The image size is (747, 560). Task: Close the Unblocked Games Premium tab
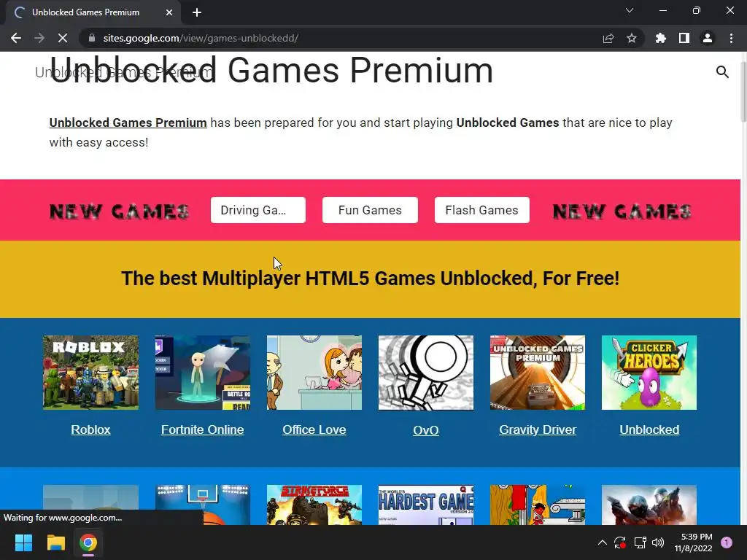(x=169, y=12)
